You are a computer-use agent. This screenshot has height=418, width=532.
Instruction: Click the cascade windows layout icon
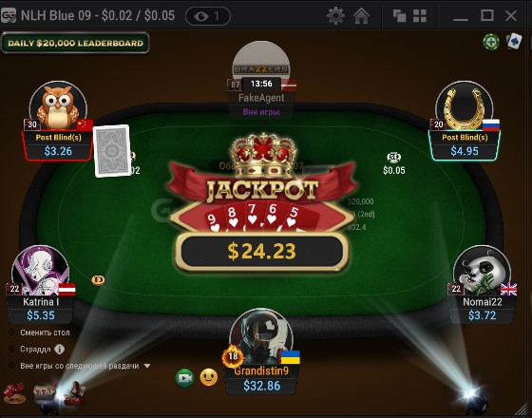(399, 15)
